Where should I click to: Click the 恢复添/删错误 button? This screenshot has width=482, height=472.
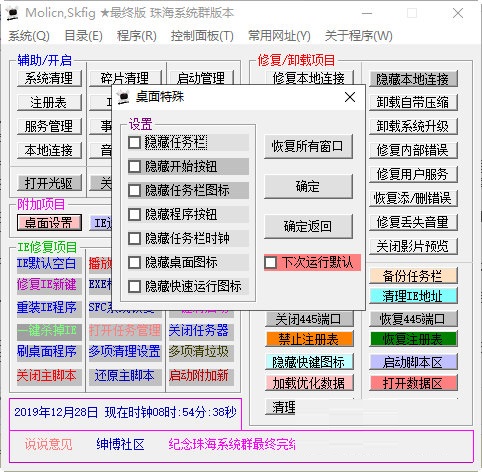413,198
